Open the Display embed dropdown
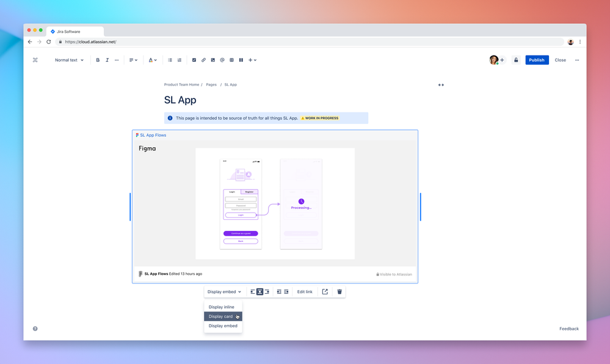610x364 pixels. pos(224,291)
